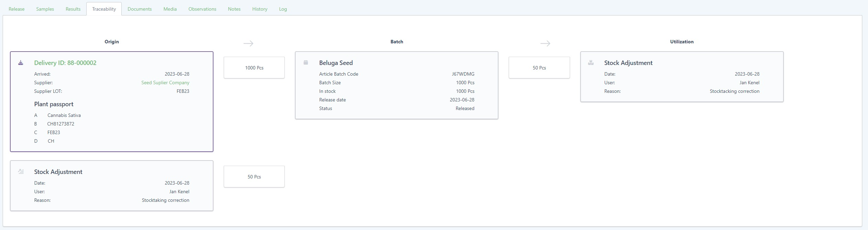Open the Samples tab

pos(45,9)
